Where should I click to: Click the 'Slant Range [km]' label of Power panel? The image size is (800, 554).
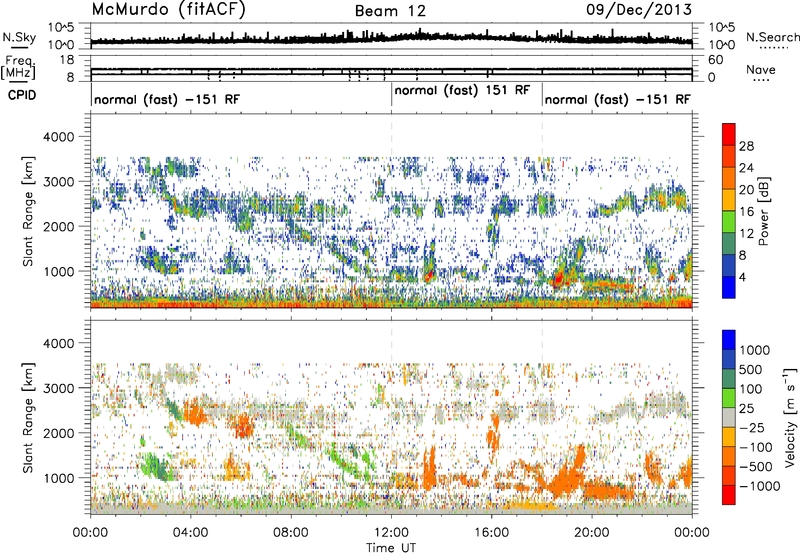pos(28,211)
